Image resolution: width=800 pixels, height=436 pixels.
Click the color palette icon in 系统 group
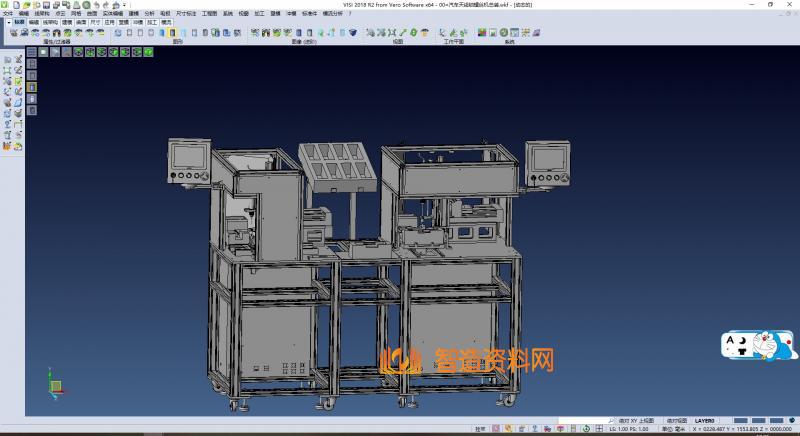coord(482,33)
